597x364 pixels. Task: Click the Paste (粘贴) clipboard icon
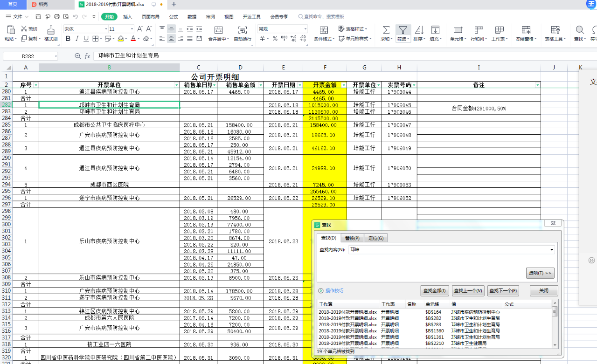coord(10,29)
